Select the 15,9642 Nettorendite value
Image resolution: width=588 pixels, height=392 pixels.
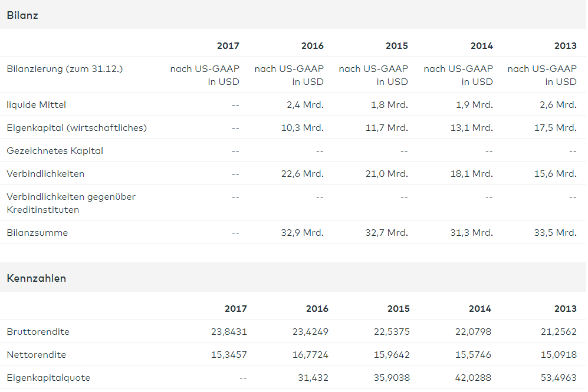[x=392, y=354]
